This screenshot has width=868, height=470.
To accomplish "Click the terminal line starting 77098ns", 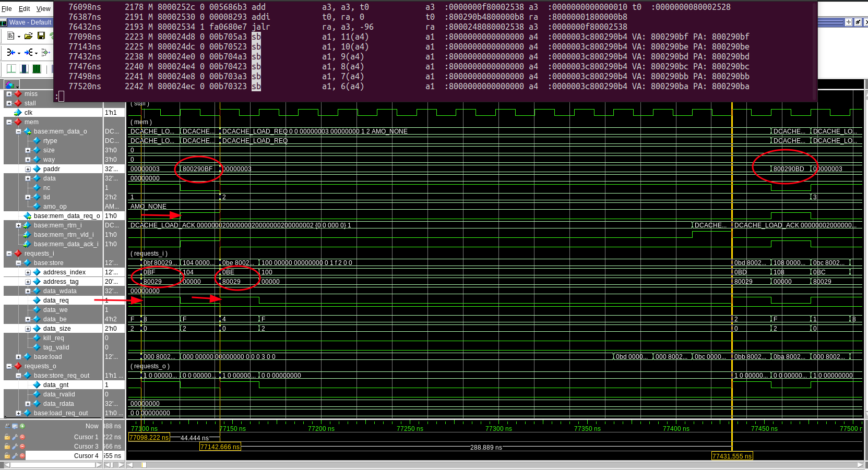I will [409, 37].
